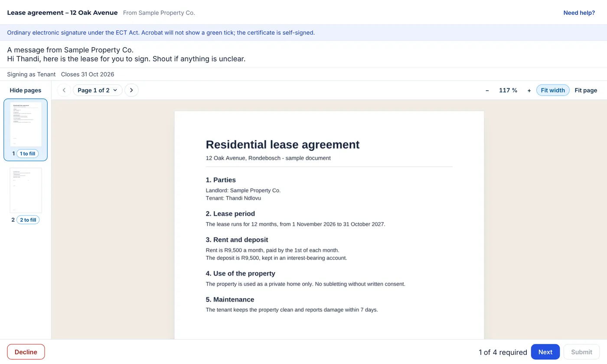Toggle Fit width view mode
Screen dimensions: 607x364
coord(553,90)
